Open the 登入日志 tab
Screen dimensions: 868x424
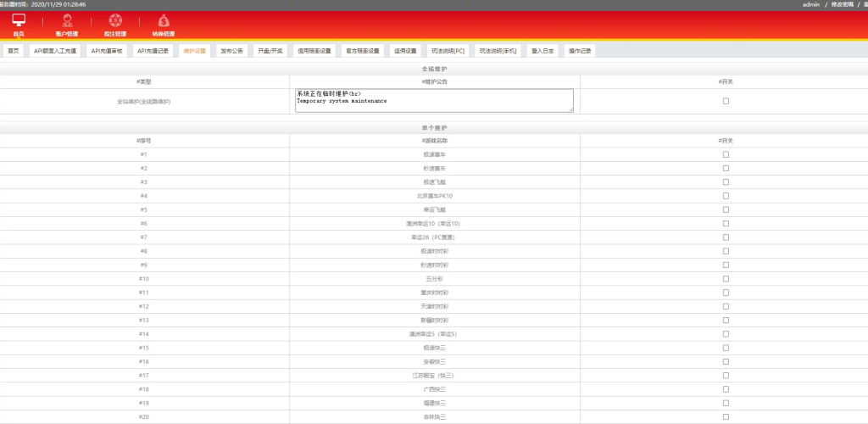pos(542,51)
